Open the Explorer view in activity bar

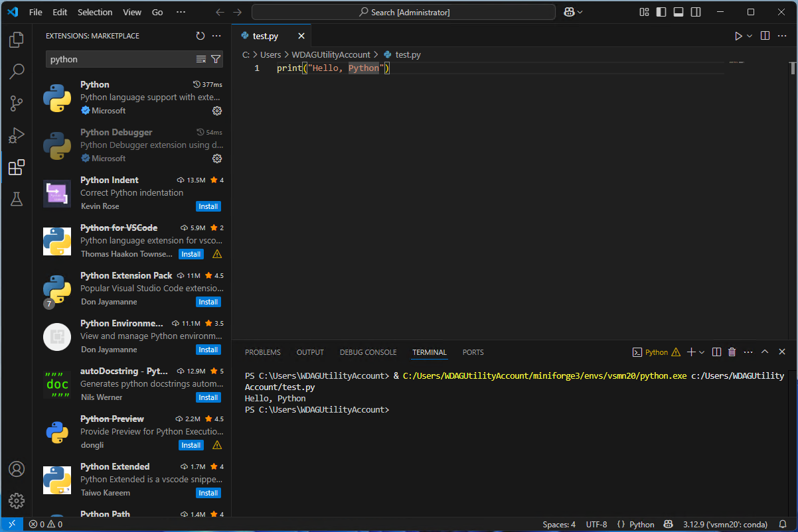point(17,40)
